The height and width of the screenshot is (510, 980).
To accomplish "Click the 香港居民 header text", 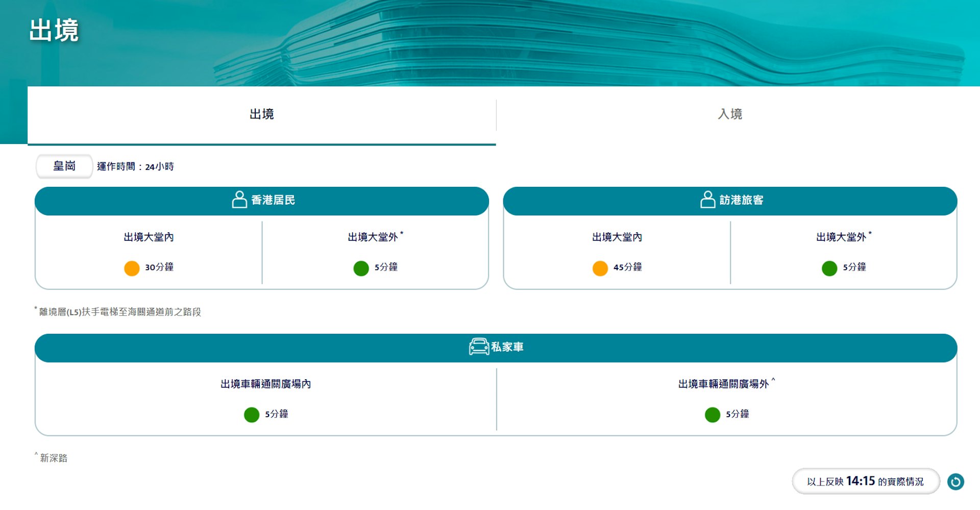I will pos(273,200).
